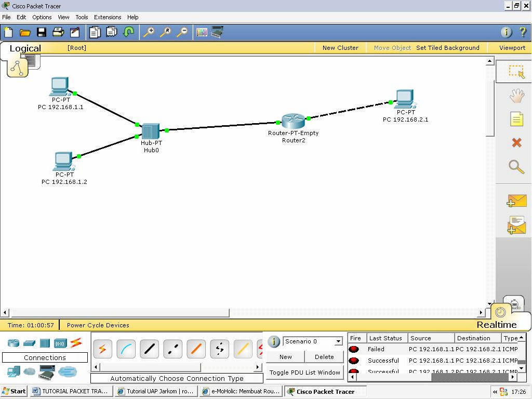The image size is (532, 399).
Task: Click the Viewport button
Action: click(512, 48)
